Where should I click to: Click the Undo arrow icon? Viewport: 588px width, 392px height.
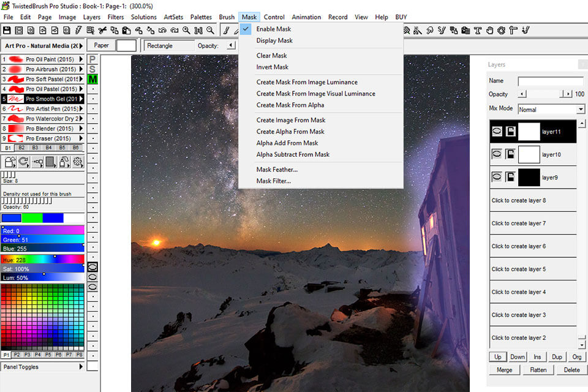[x=162, y=31]
